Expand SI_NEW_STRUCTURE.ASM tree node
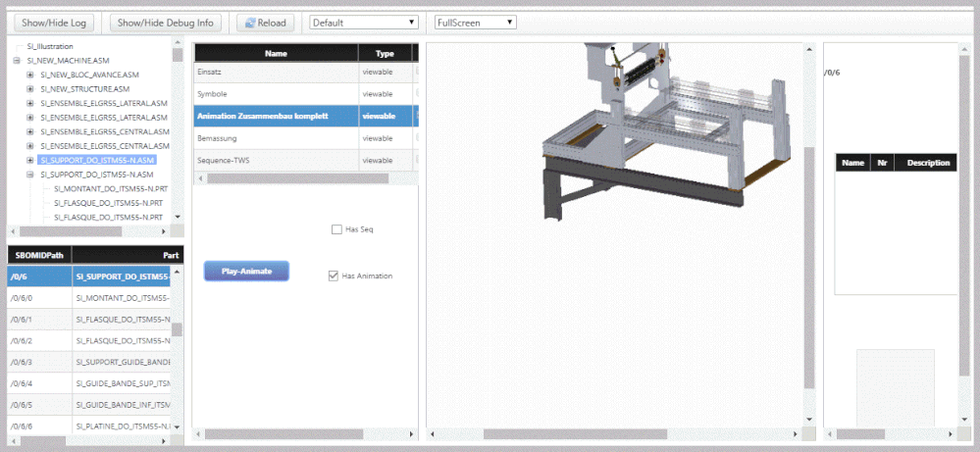Viewport: 980px width, 452px height. tap(30, 88)
